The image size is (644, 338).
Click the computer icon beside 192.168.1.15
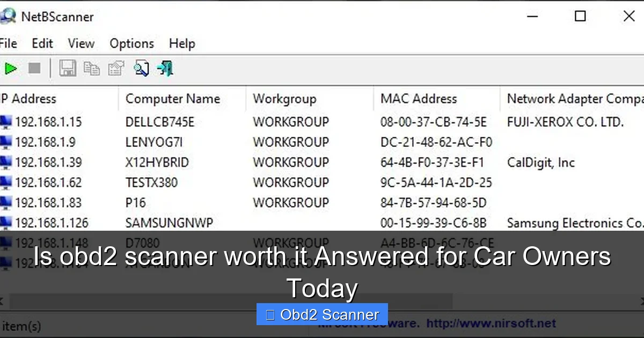(x=5, y=122)
